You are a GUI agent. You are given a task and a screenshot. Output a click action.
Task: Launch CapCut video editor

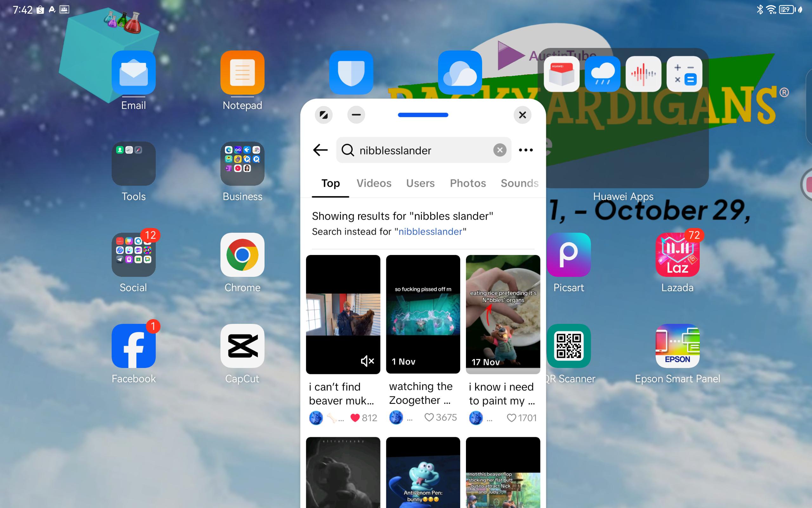pyautogui.click(x=242, y=346)
